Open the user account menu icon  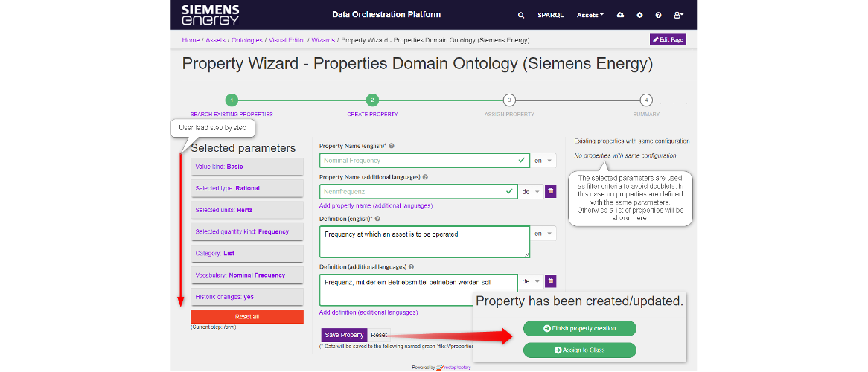click(678, 15)
